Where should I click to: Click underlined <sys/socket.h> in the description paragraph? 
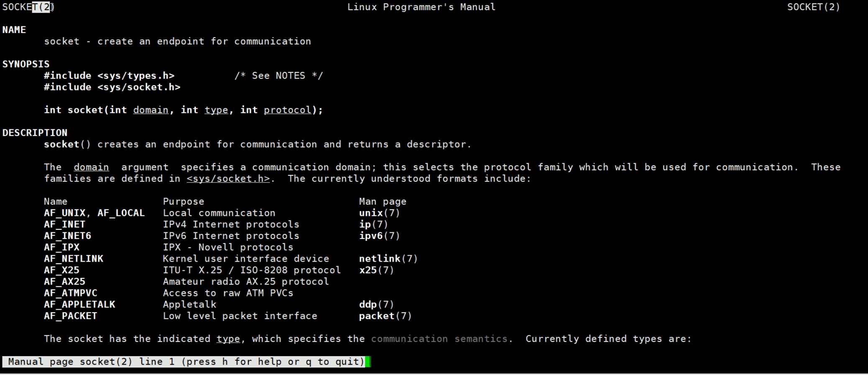coord(228,179)
